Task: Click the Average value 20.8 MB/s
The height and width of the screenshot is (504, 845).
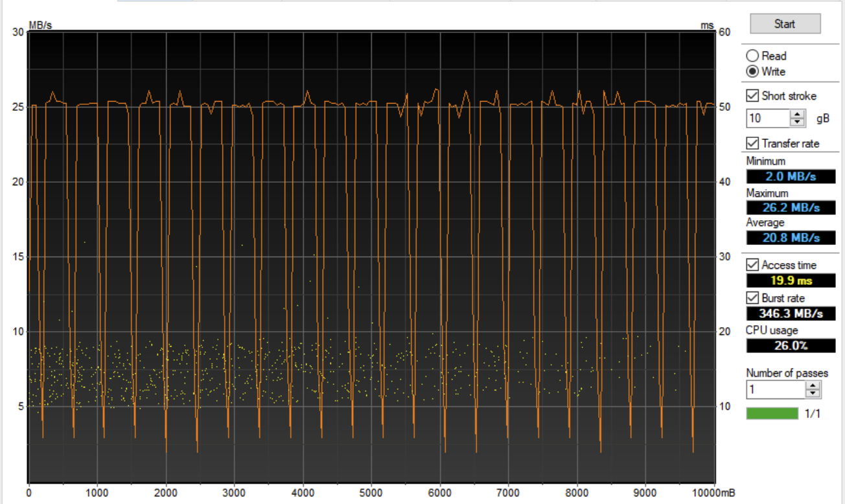Action: [x=791, y=237]
